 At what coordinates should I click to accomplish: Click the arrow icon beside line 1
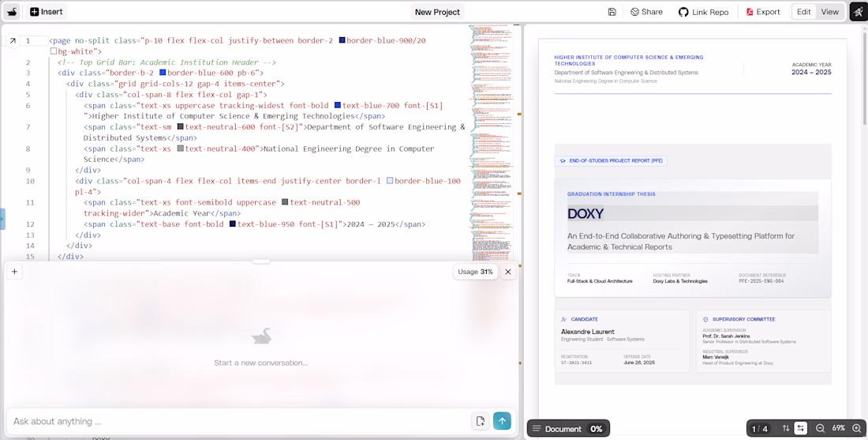[x=12, y=40]
